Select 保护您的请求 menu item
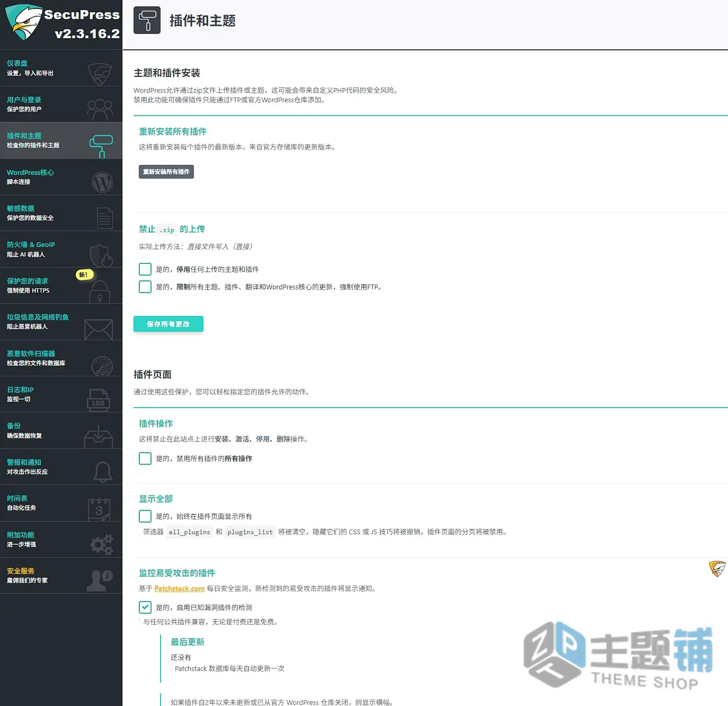 [x=61, y=286]
